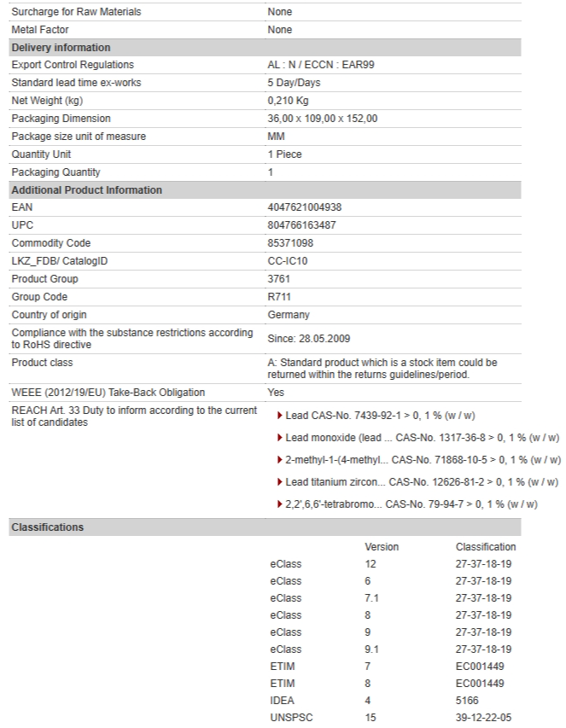This screenshot has width=566, height=728.
Task: Select catalog ID value CC-IC10
Action: coord(288,261)
